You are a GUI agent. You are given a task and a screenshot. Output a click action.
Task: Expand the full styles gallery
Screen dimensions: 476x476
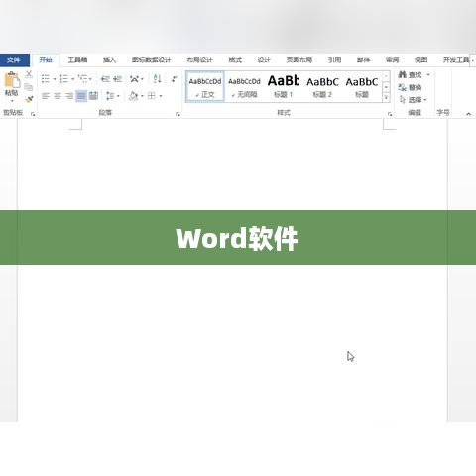386,97
